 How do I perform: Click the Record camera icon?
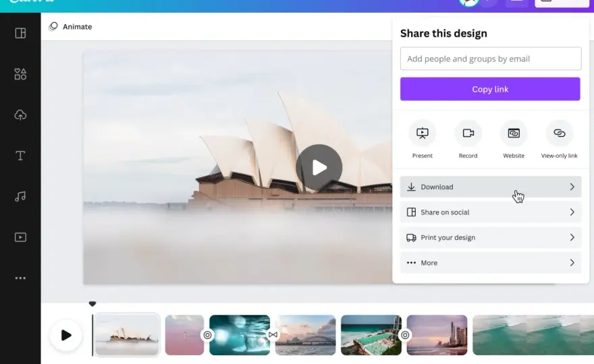click(x=468, y=133)
